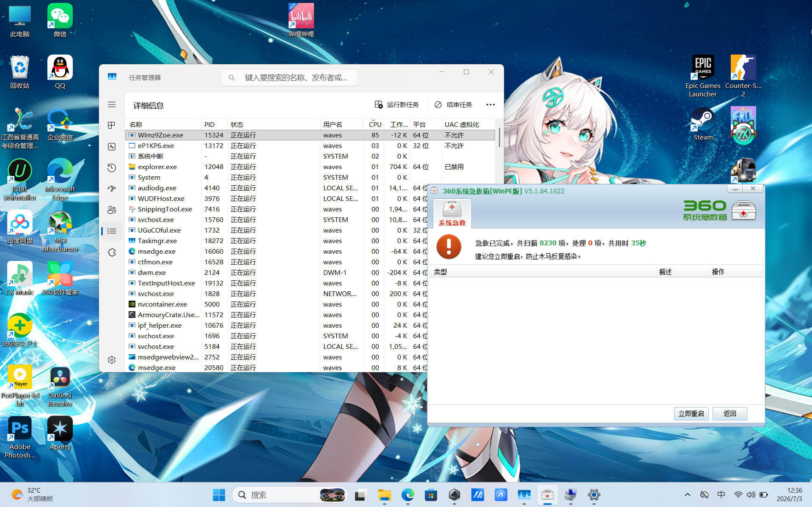Image resolution: width=812 pixels, height=507 pixels.
Task: Select the MSI Afterburner desktop icon
Action: coord(60,231)
